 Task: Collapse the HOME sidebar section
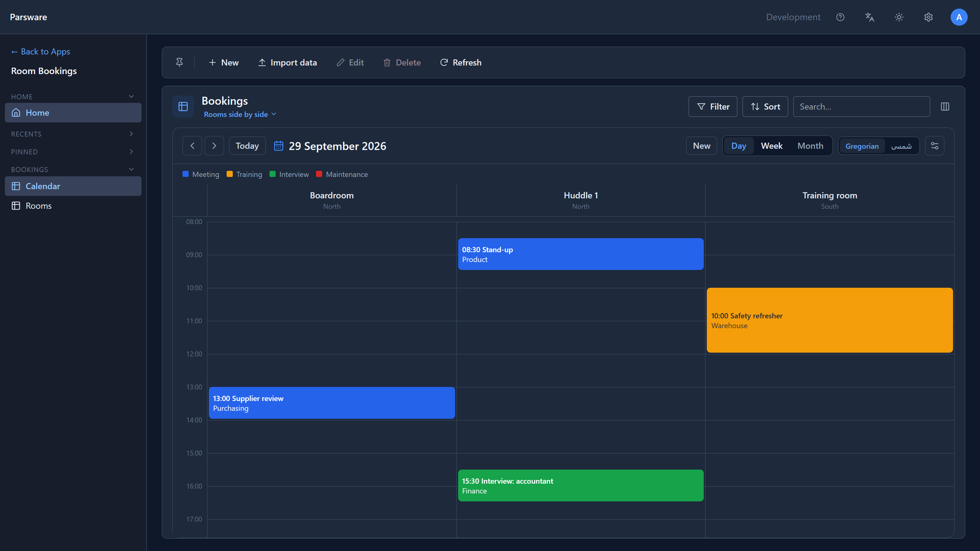click(131, 97)
